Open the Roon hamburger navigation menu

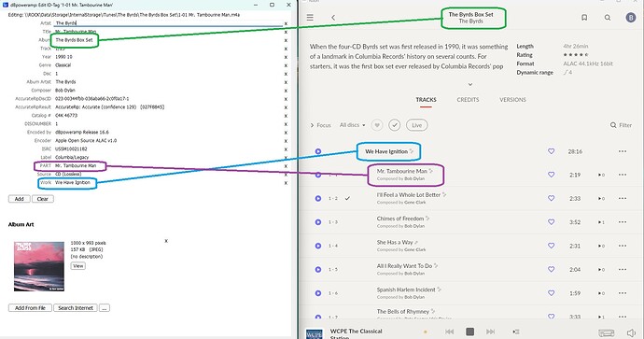point(310,17)
